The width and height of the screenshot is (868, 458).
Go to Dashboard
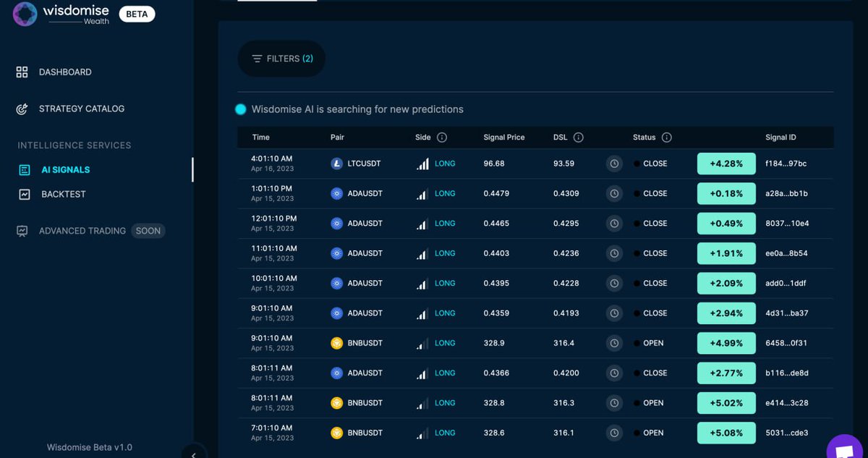[x=65, y=72]
